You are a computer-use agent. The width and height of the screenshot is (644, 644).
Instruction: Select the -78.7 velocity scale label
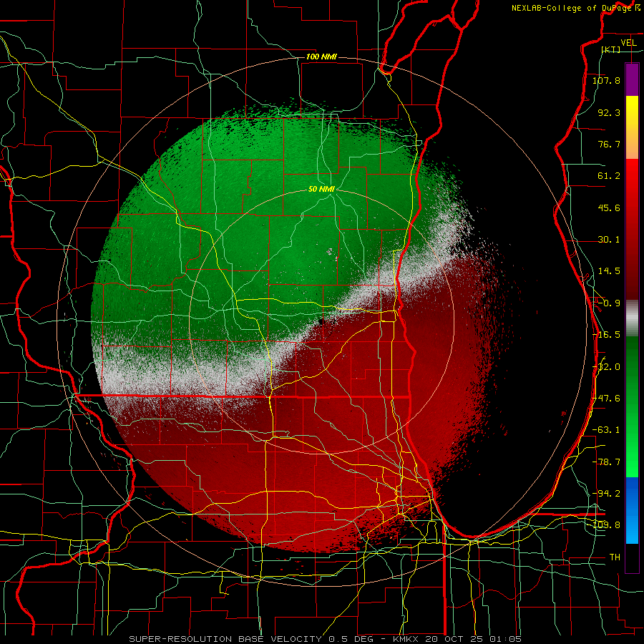tap(606, 462)
